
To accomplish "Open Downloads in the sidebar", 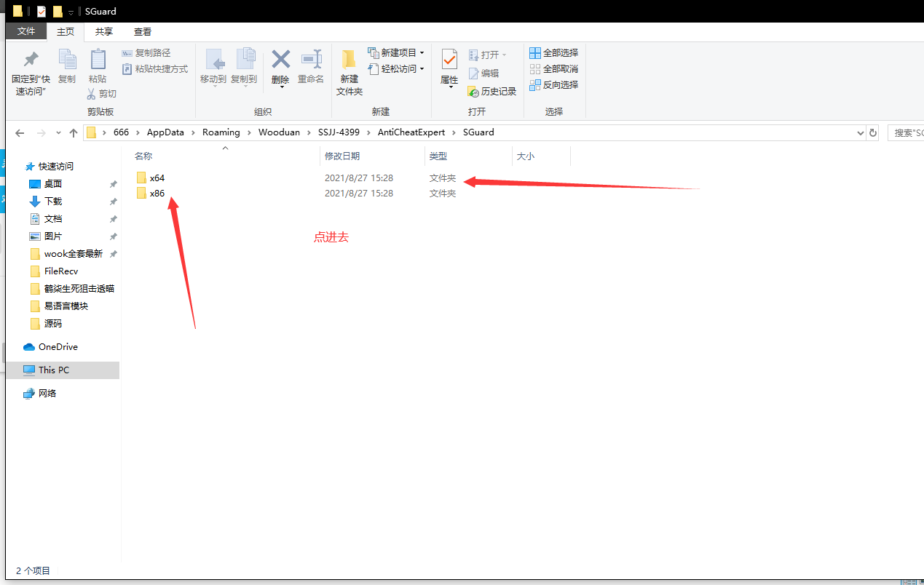I will [46, 201].
